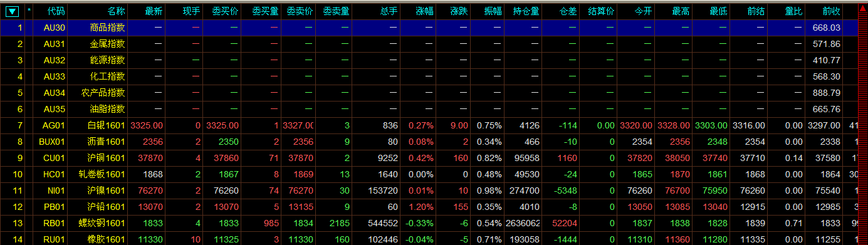Click the 571.86 previous close value

tap(827, 44)
